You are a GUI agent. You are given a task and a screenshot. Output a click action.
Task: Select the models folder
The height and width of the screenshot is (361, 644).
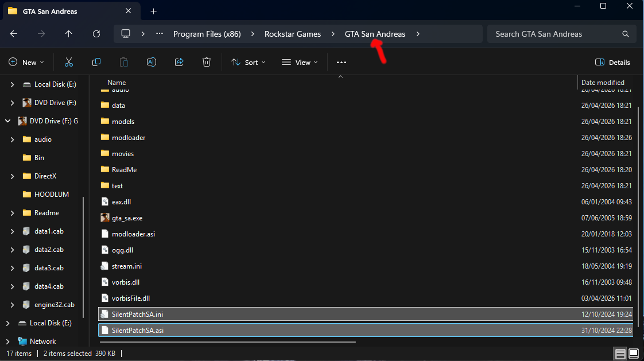pyautogui.click(x=366, y=121)
